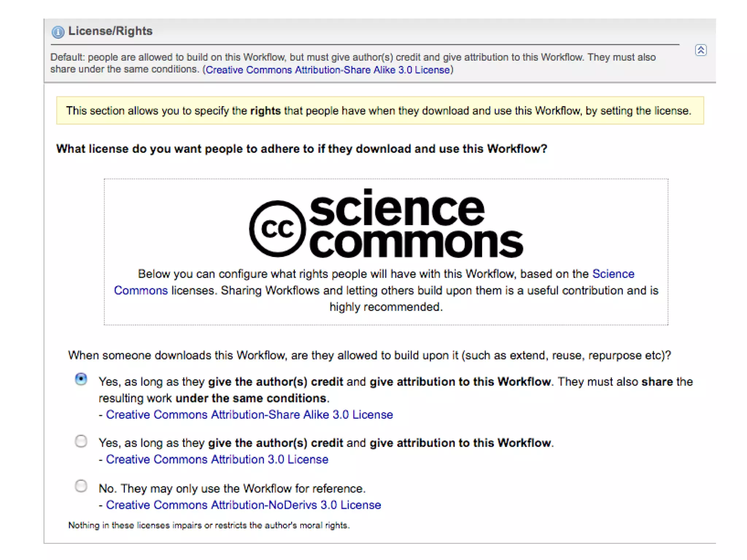Screen dimensions: 747x560
Task: Select the Attribution-Share Alike radio option
Action: pyautogui.click(x=81, y=379)
